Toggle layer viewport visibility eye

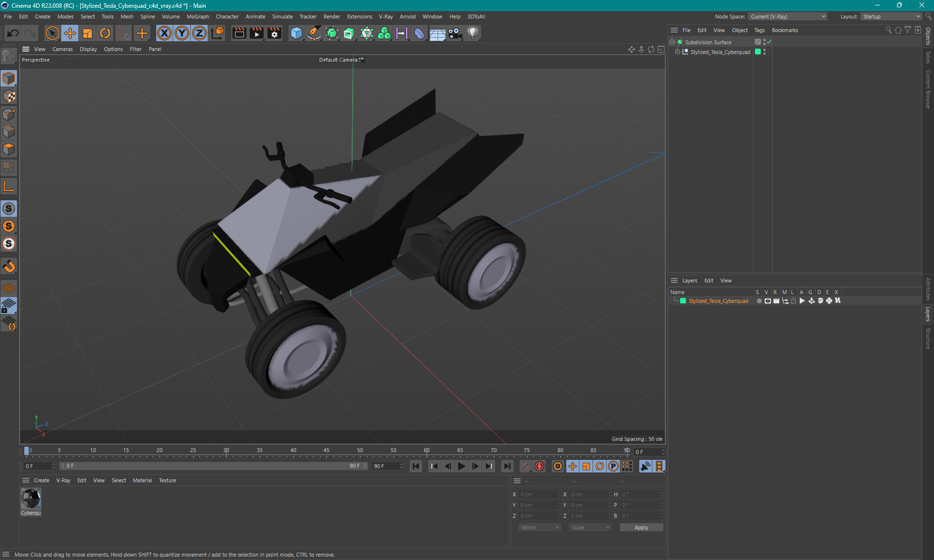tap(768, 301)
